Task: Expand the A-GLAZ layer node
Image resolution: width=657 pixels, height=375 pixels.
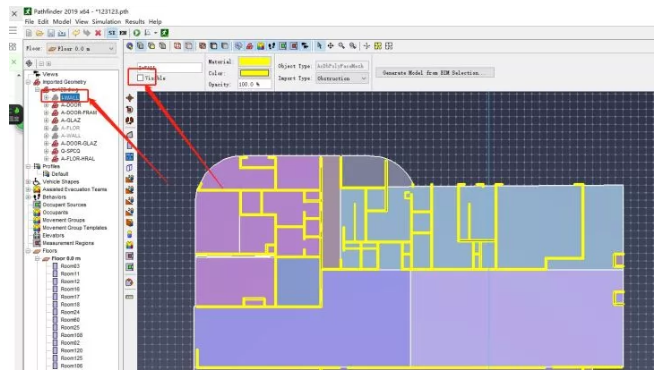Action: tap(47, 120)
